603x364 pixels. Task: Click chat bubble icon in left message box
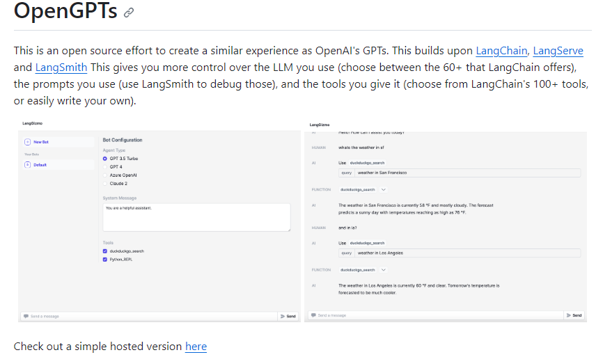pos(26,316)
